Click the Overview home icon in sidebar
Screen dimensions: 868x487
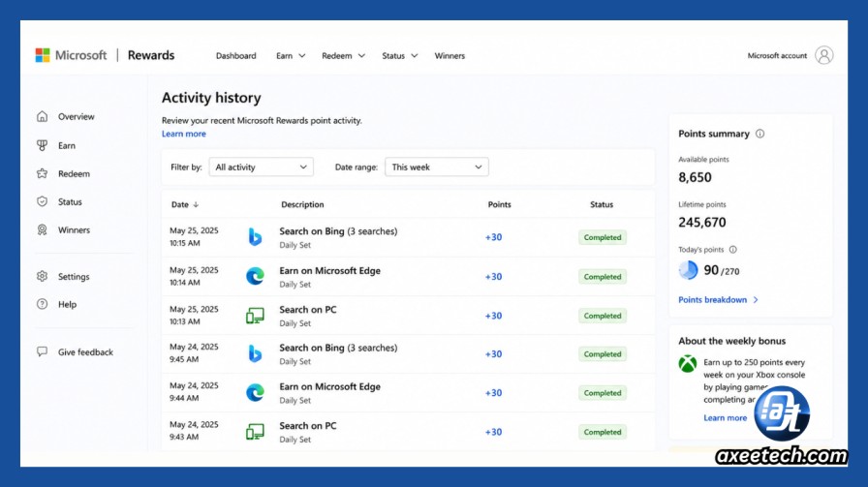coord(42,116)
